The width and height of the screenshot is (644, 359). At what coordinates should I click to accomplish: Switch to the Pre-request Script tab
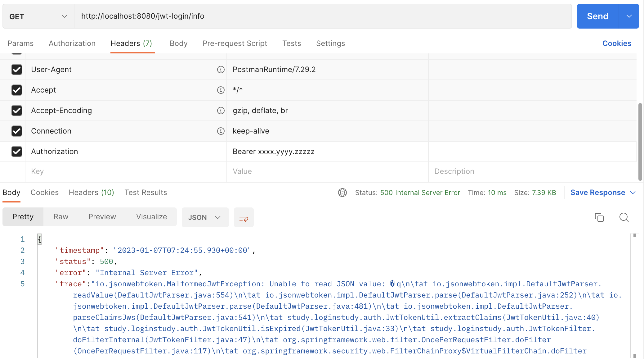click(235, 43)
